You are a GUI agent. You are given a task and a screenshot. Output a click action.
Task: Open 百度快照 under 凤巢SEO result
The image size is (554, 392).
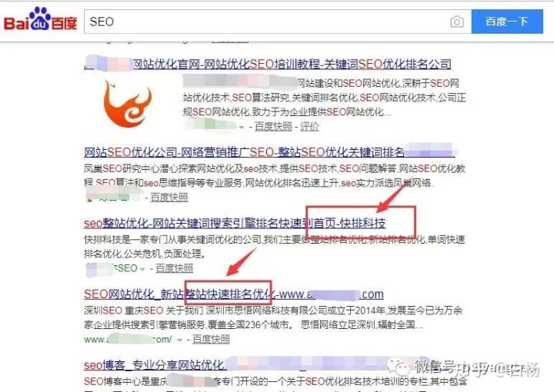169,198
